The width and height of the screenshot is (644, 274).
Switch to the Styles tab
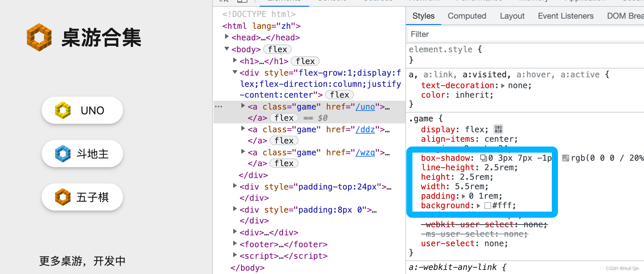pyautogui.click(x=423, y=16)
